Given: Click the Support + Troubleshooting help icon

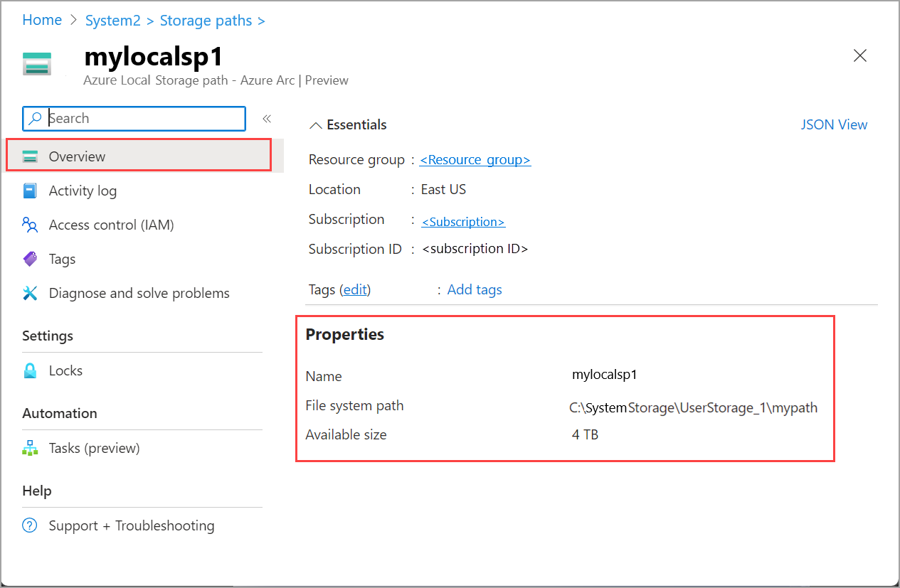Looking at the screenshot, I should (x=30, y=525).
